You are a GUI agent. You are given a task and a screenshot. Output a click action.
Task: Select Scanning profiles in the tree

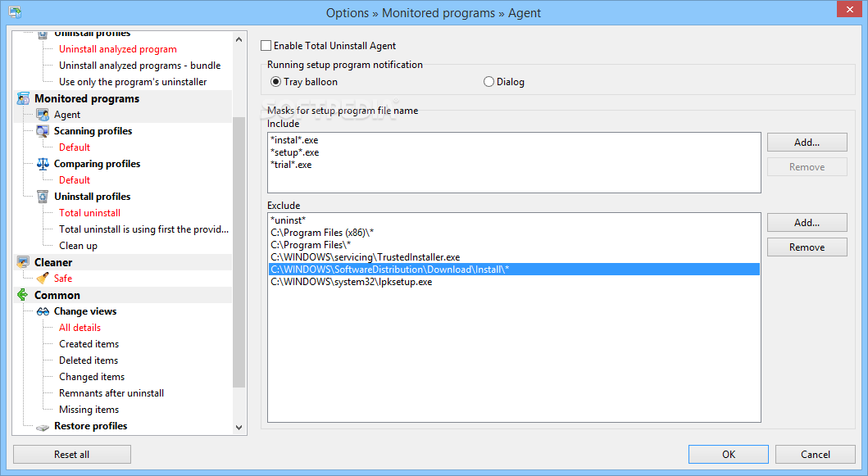point(93,131)
